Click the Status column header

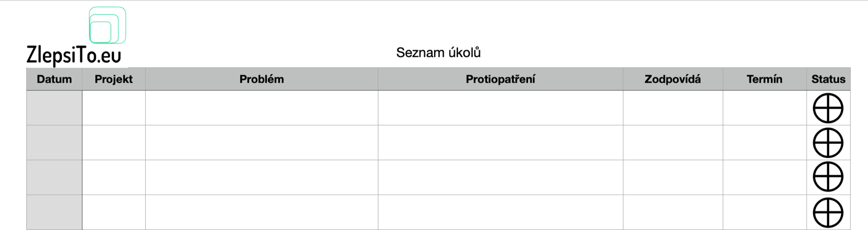(x=828, y=79)
